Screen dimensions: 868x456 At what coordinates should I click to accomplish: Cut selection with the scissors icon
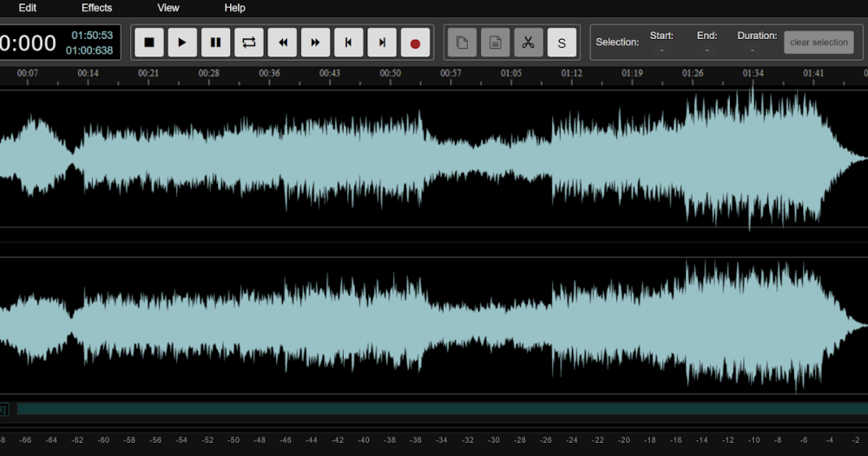[x=528, y=43]
